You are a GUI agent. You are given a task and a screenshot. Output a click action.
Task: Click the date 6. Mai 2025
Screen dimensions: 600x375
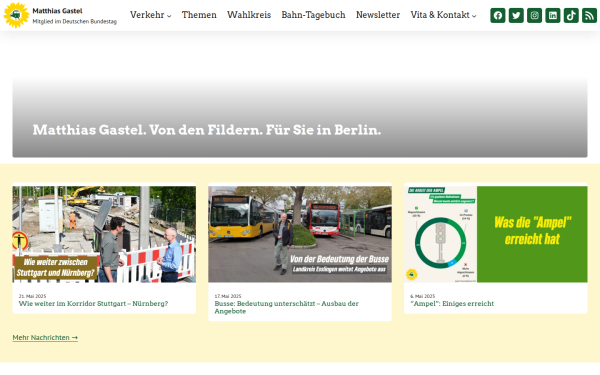click(x=422, y=296)
